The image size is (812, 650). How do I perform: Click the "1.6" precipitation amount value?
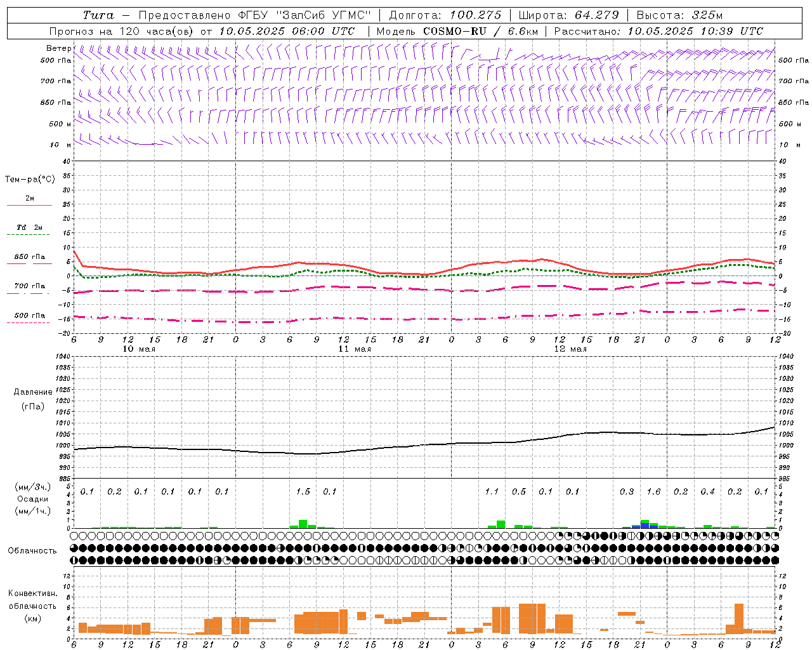(653, 492)
